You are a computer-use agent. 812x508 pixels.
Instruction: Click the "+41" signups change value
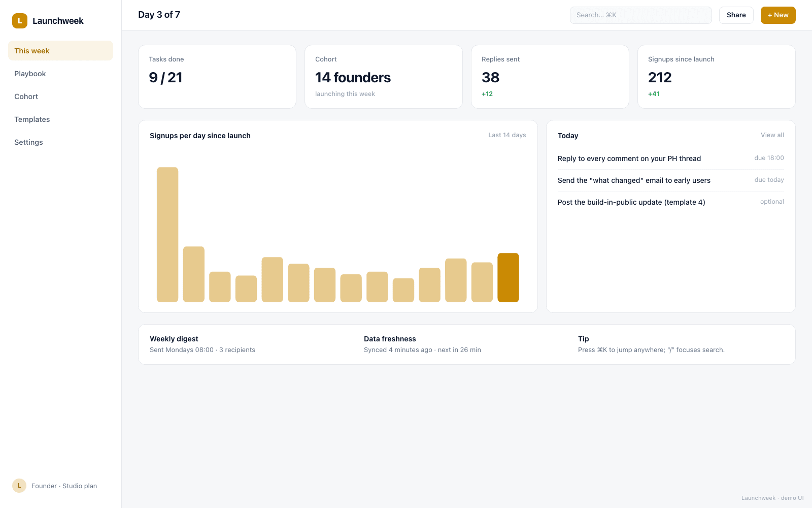pyautogui.click(x=654, y=94)
